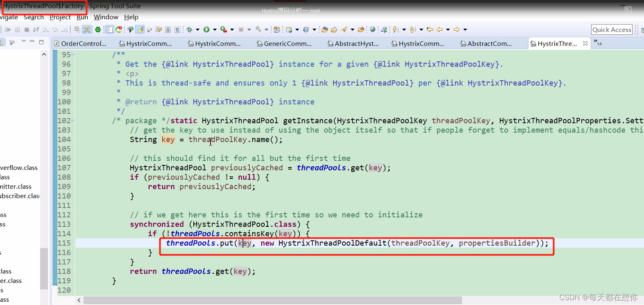Viewport: 644px width, 305px height.
Task: Click the Disconnect debug icon
Action: point(36,29)
